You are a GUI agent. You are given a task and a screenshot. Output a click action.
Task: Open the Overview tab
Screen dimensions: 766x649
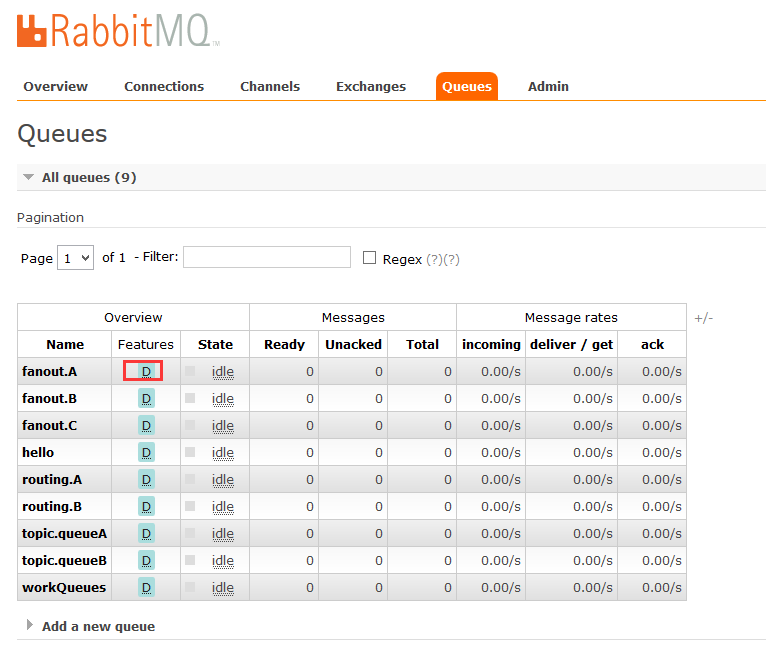(56, 86)
